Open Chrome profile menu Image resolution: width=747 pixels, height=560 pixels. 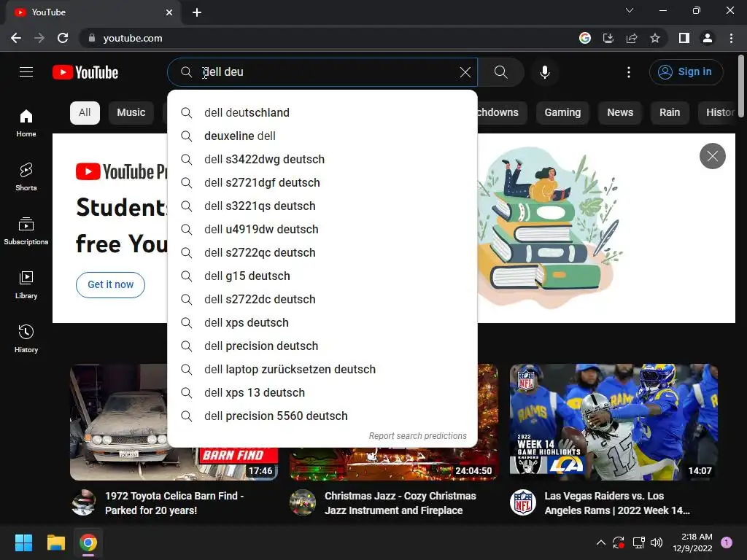[x=708, y=38]
